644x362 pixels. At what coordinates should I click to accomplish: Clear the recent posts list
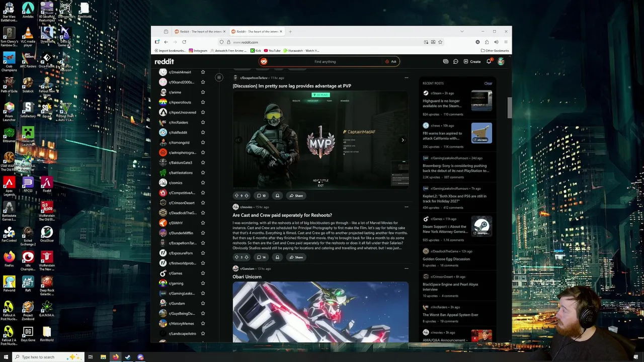pos(488,83)
